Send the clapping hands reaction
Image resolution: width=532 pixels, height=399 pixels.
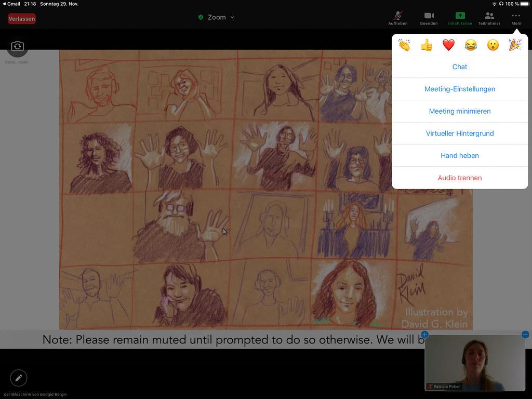[404, 45]
